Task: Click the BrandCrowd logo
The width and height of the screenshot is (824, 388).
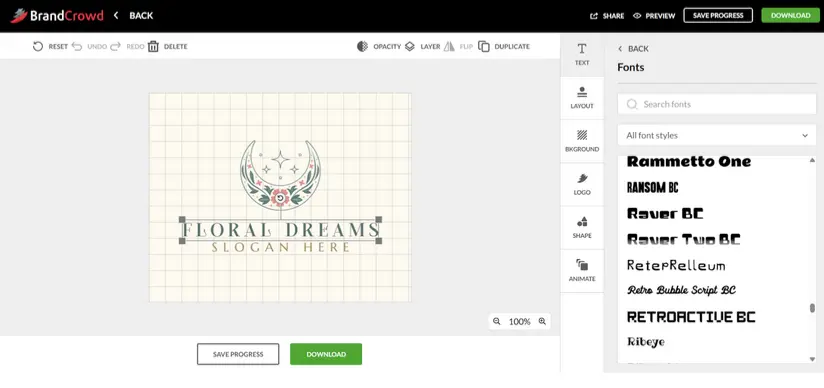Action: pyautogui.click(x=57, y=15)
